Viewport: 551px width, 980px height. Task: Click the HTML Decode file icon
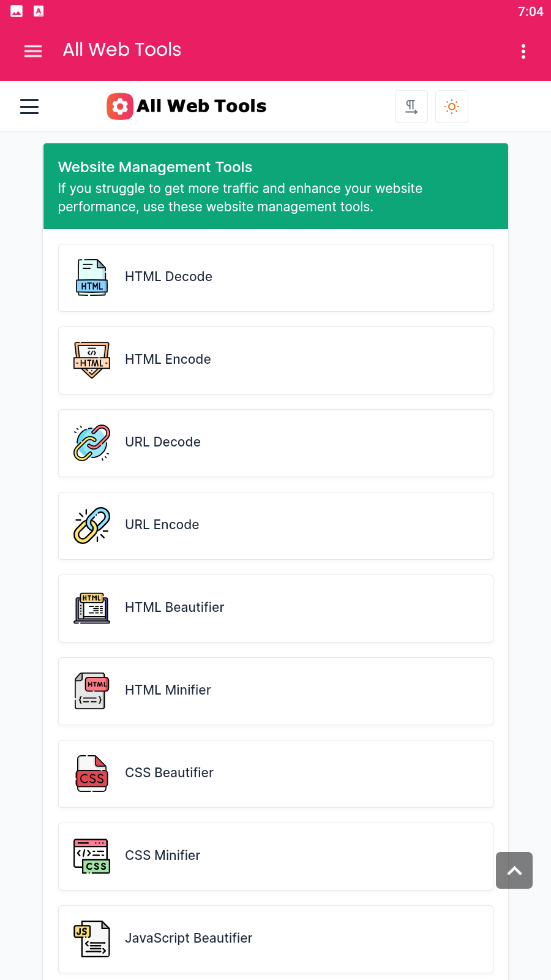click(x=92, y=277)
